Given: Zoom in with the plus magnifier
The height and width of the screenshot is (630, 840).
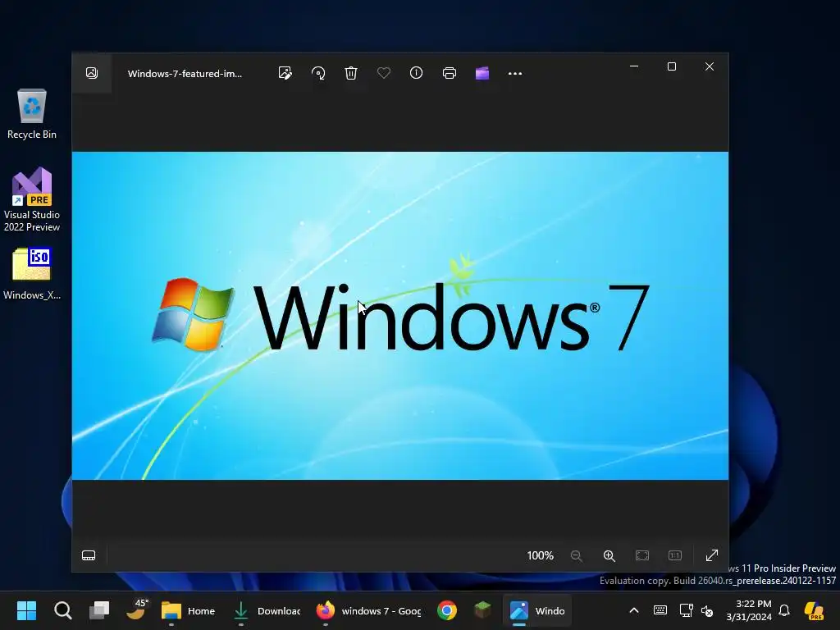Looking at the screenshot, I should click(609, 555).
